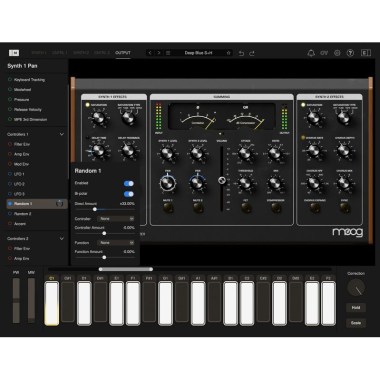Toggle the Enabled switch for Random 1

click(129, 183)
